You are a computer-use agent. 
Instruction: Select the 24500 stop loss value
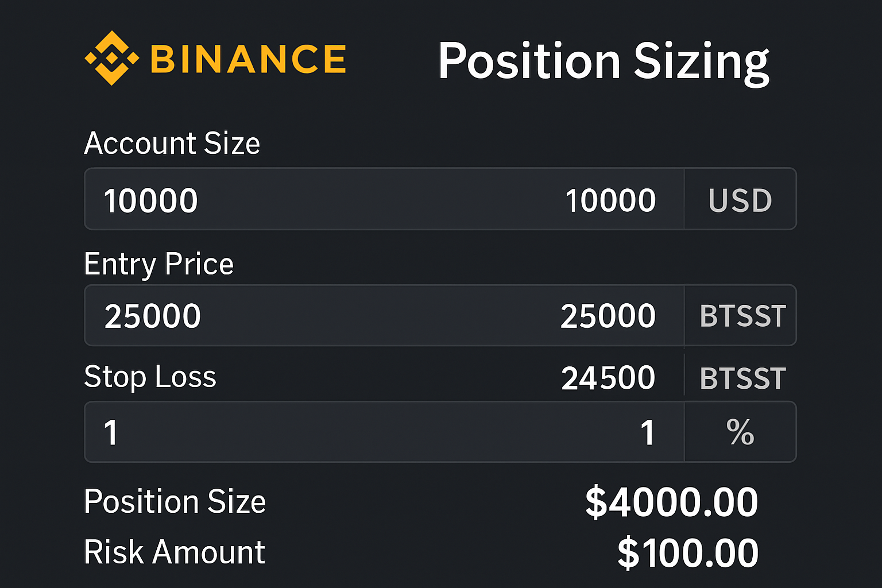[x=608, y=377]
